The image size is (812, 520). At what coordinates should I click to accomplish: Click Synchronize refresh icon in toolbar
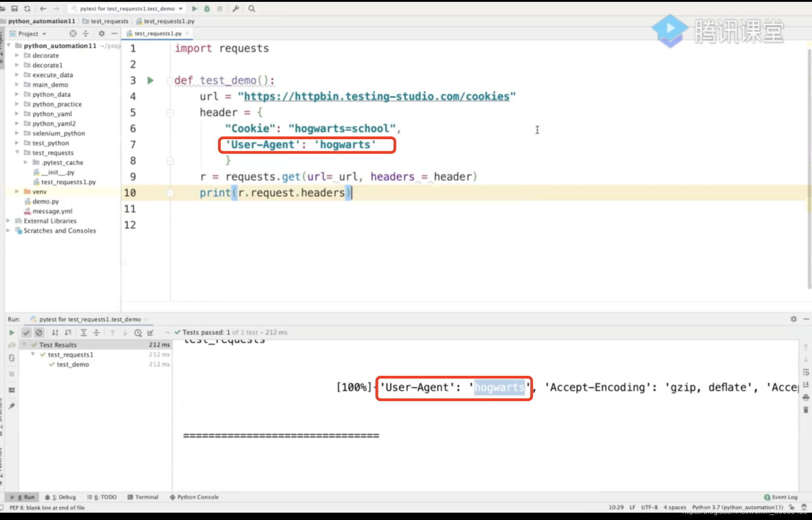(x=27, y=9)
